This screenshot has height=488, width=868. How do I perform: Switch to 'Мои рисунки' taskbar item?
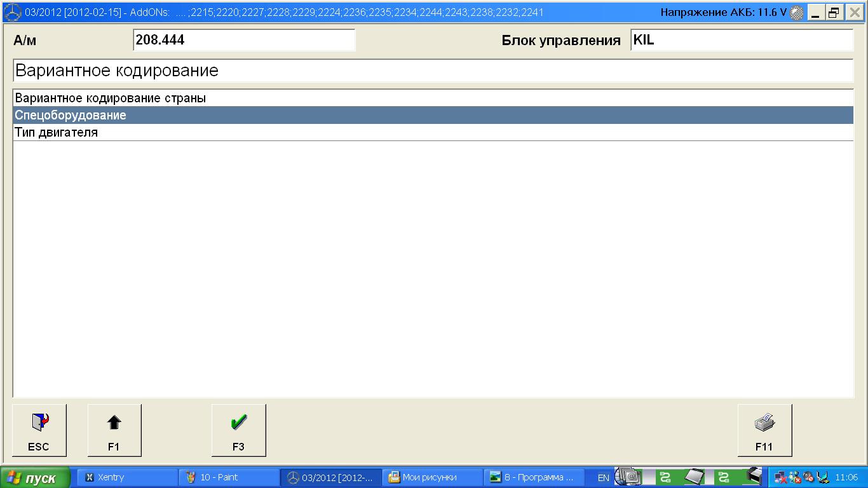[x=433, y=477]
